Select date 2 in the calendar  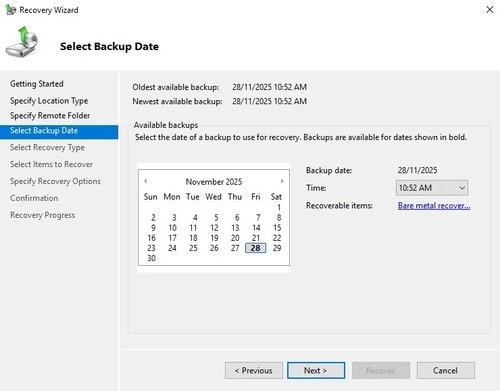click(x=153, y=218)
